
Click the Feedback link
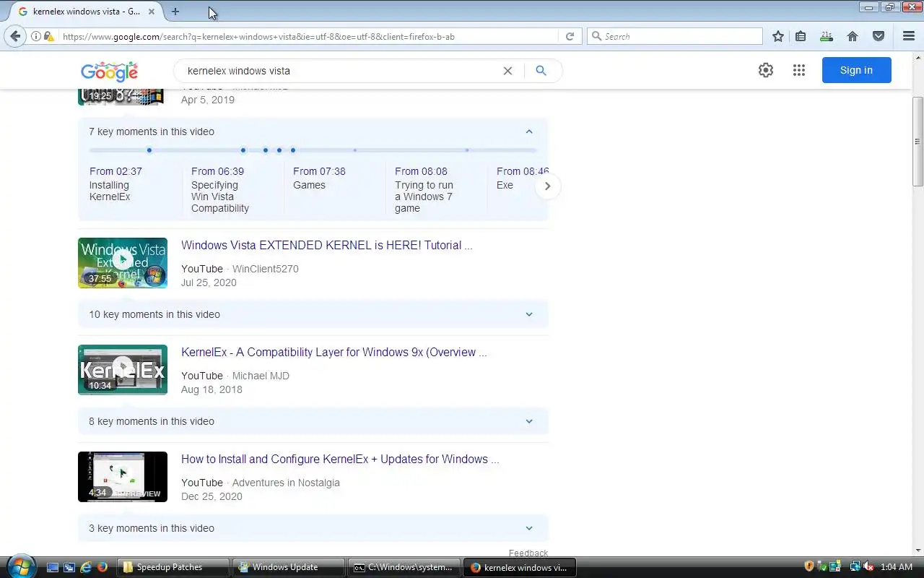point(528,553)
